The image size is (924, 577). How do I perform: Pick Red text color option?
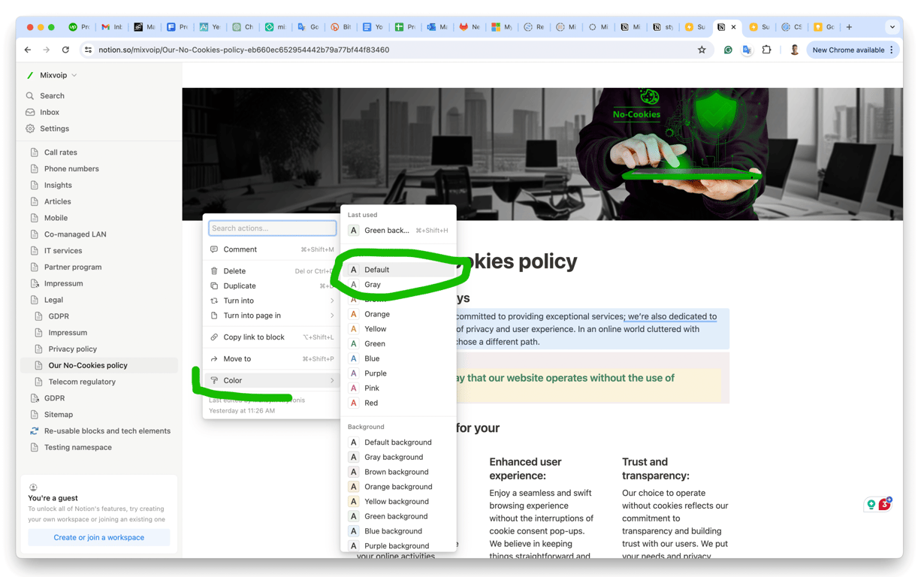pos(398,403)
